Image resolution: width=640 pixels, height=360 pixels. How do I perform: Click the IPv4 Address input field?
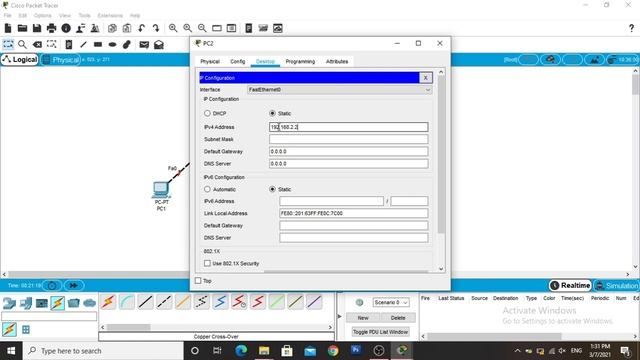click(349, 127)
